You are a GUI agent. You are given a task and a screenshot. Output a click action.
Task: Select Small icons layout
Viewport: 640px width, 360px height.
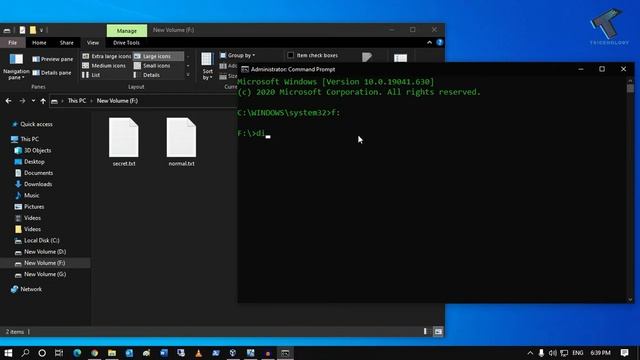pos(152,65)
